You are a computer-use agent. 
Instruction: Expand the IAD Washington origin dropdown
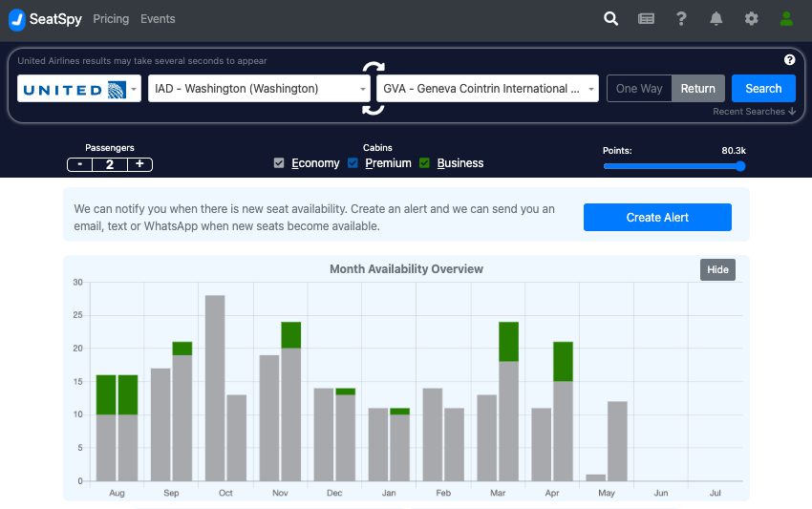pyautogui.click(x=259, y=89)
